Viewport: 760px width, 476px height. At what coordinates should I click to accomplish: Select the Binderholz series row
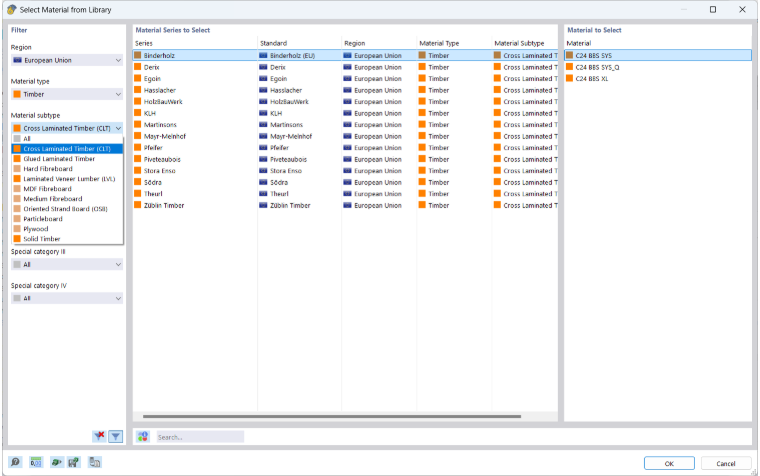tap(345, 55)
